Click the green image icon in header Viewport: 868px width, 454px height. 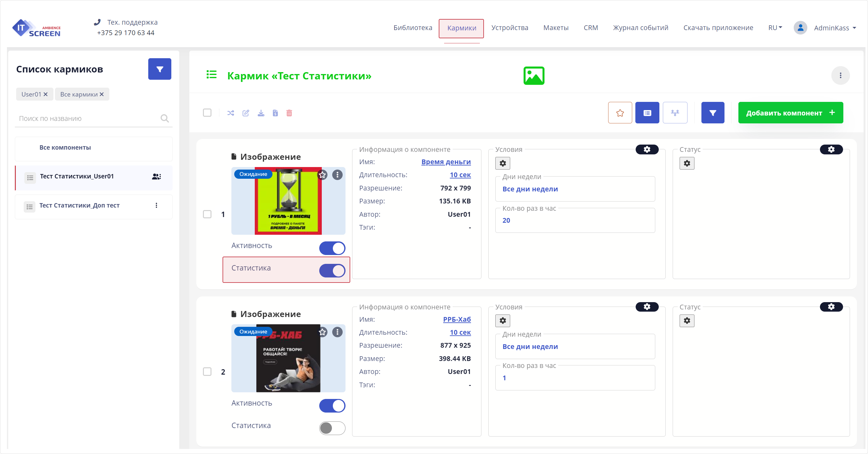(534, 76)
